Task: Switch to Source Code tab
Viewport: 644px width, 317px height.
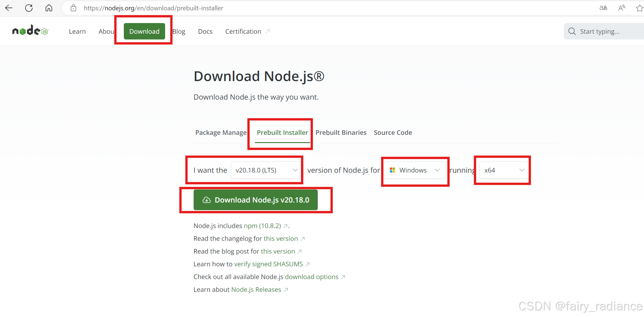Action: click(x=393, y=132)
